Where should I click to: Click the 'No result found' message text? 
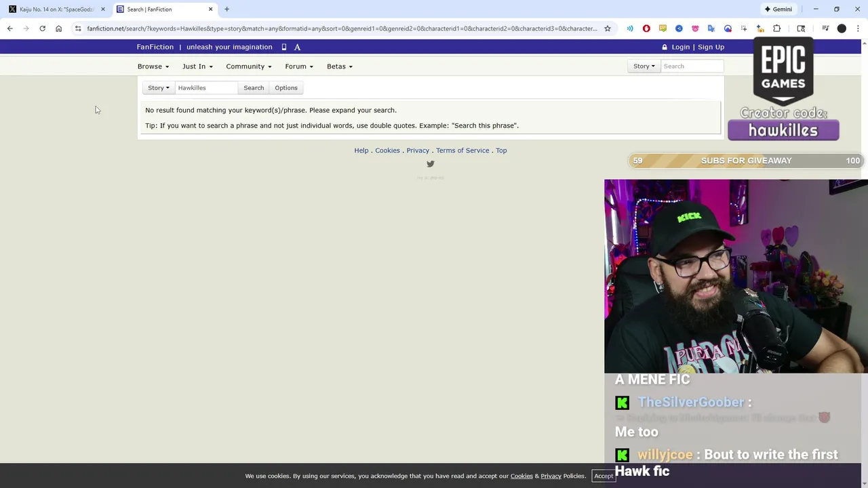(x=271, y=110)
